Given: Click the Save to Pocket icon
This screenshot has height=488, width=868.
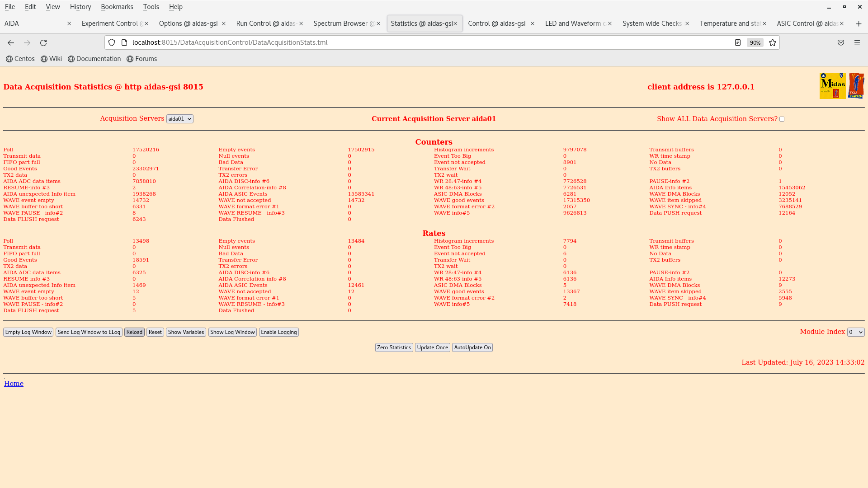Looking at the screenshot, I should [x=841, y=42].
